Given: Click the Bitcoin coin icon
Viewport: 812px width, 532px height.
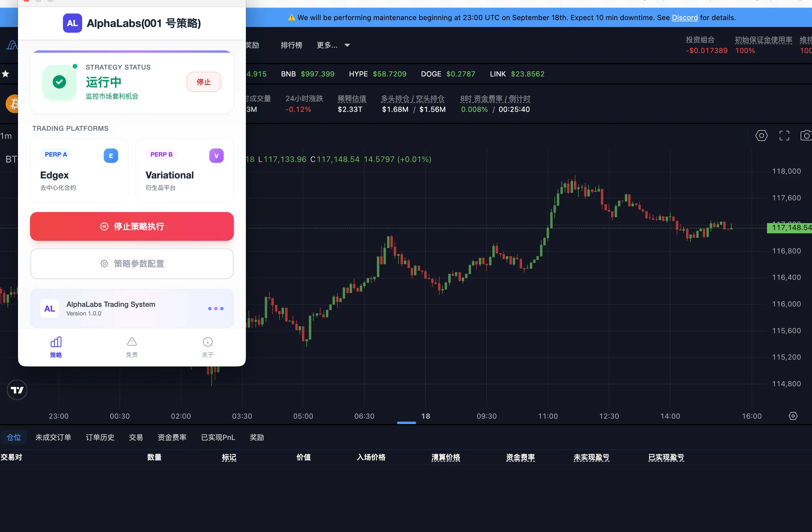Looking at the screenshot, I should click(x=12, y=104).
